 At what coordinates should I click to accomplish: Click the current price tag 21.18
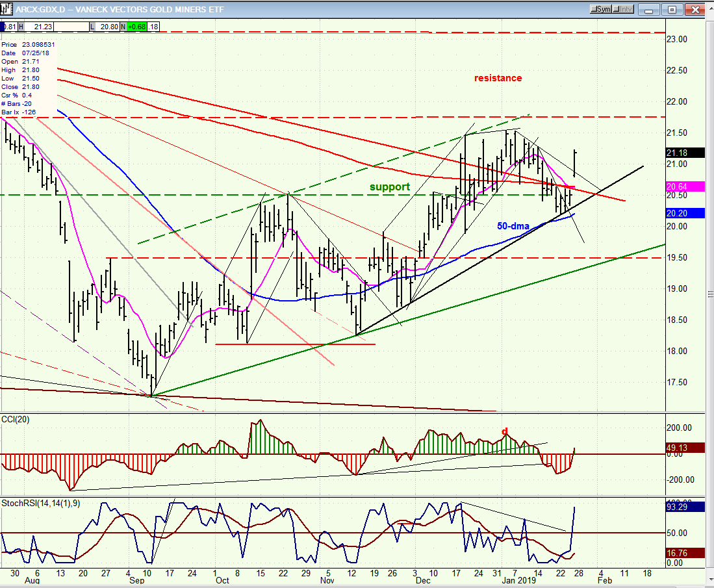tap(685, 153)
